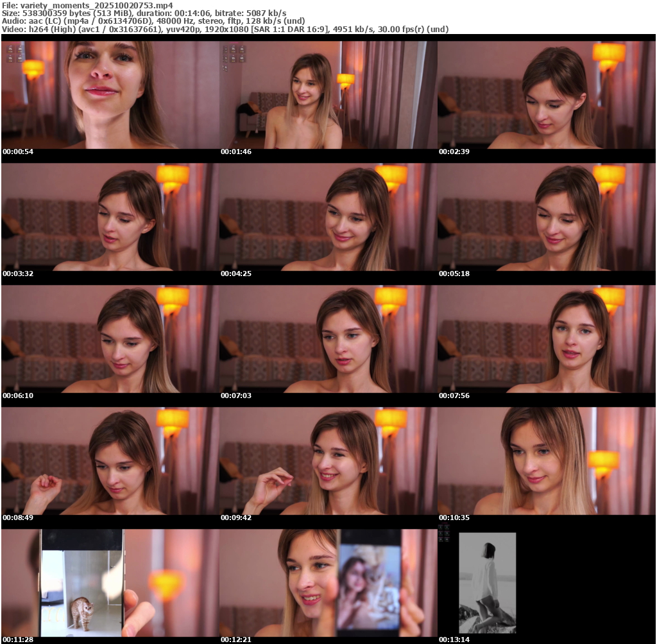This screenshot has height=644, width=657.
Task: Open the thumbnail at timestamp 00:00:54
Action: 110,95
